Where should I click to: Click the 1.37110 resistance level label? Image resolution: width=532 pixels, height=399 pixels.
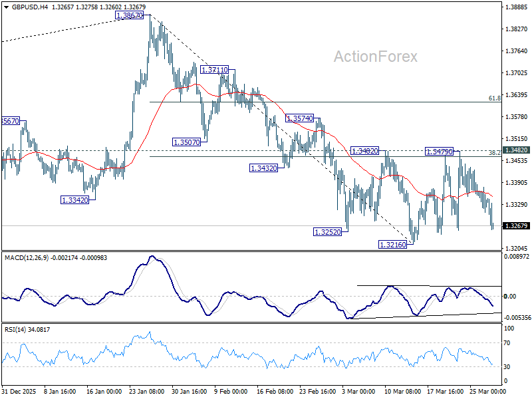click(x=215, y=69)
